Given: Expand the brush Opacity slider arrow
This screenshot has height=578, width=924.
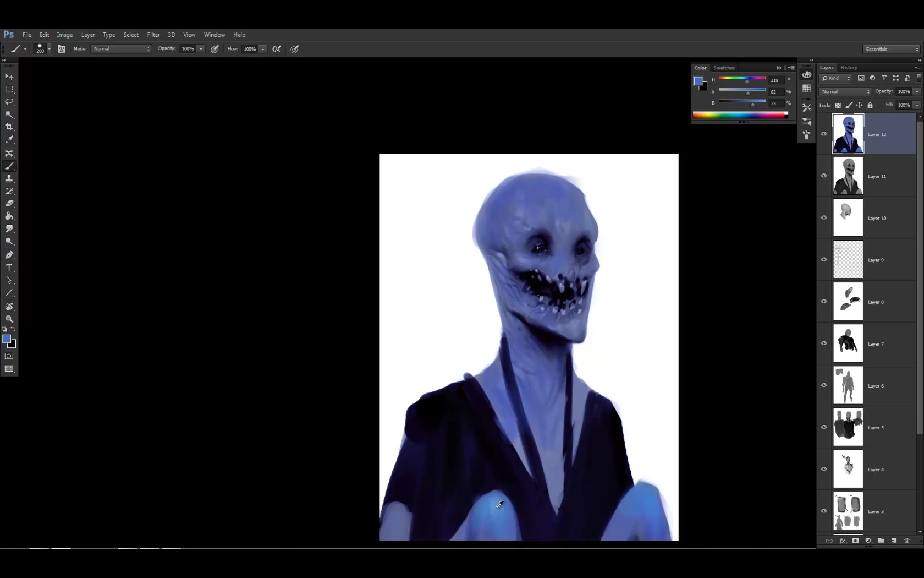Looking at the screenshot, I should tap(201, 49).
